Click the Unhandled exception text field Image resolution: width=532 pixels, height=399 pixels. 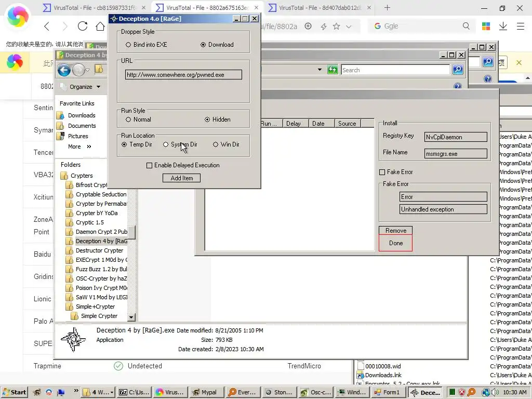[443, 209]
